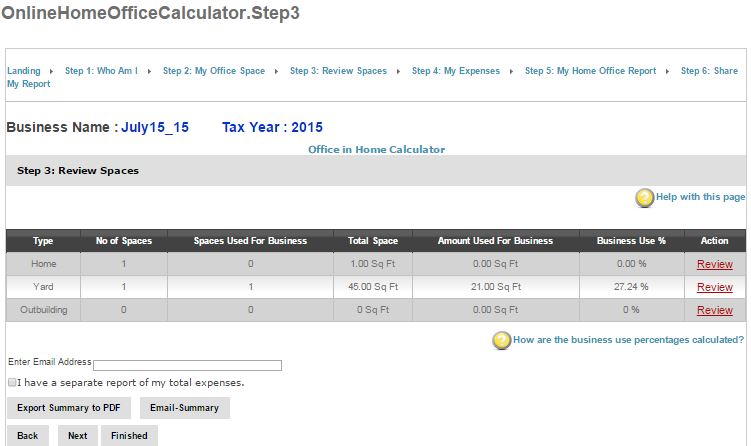Click the 'OnlineHomeOfficeCalculator.Step3' page title
751x446 pixels.
coord(150,13)
